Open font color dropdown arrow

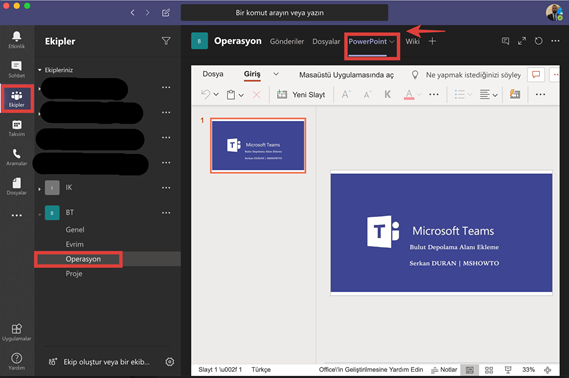click(x=419, y=95)
